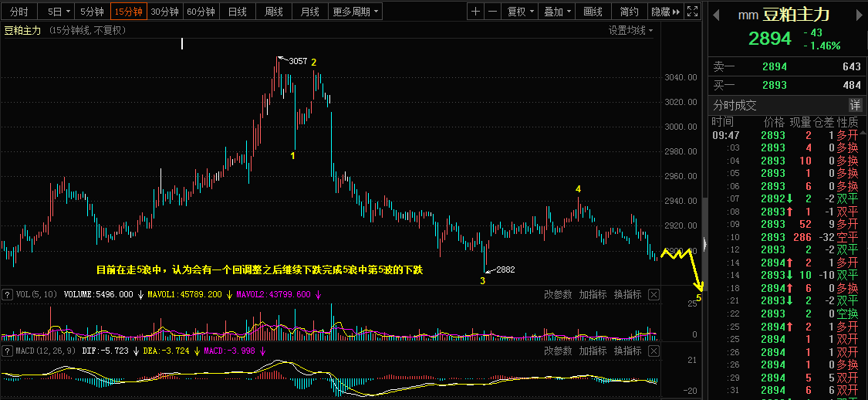Click 卖一 ask row
The width and height of the screenshot is (868, 400).
click(x=787, y=67)
